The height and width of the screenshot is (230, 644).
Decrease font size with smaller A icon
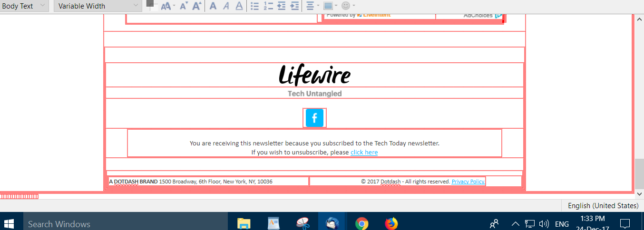(184, 6)
